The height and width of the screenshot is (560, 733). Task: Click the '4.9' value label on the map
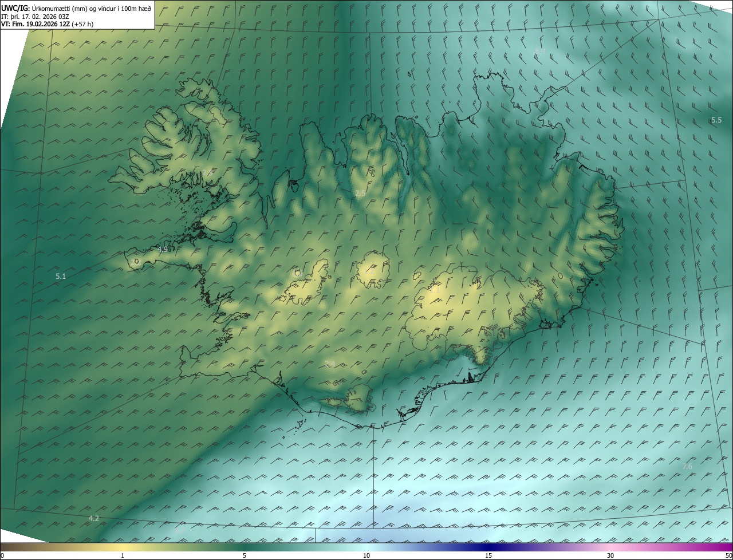click(163, 250)
